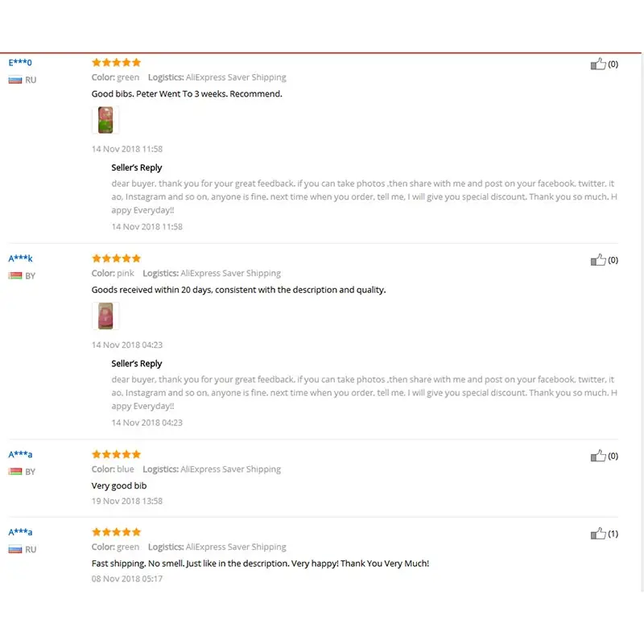Click the vertical scrollbar at the right edge
Image resolution: width=644 pixels, height=644 pixels.
[642, 323]
